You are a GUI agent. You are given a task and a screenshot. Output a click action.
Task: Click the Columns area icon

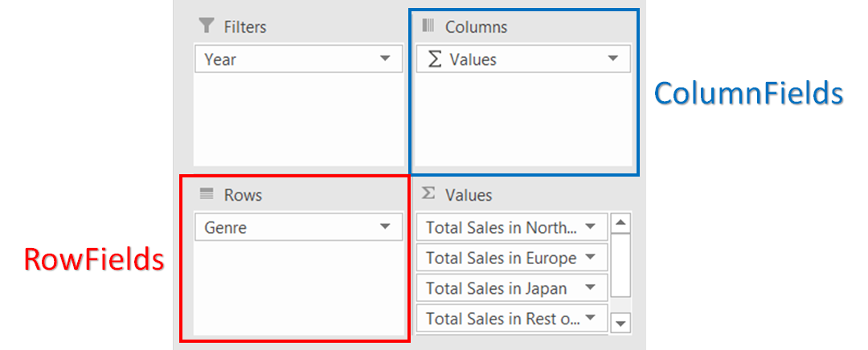pyautogui.click(x=428, y=26)
